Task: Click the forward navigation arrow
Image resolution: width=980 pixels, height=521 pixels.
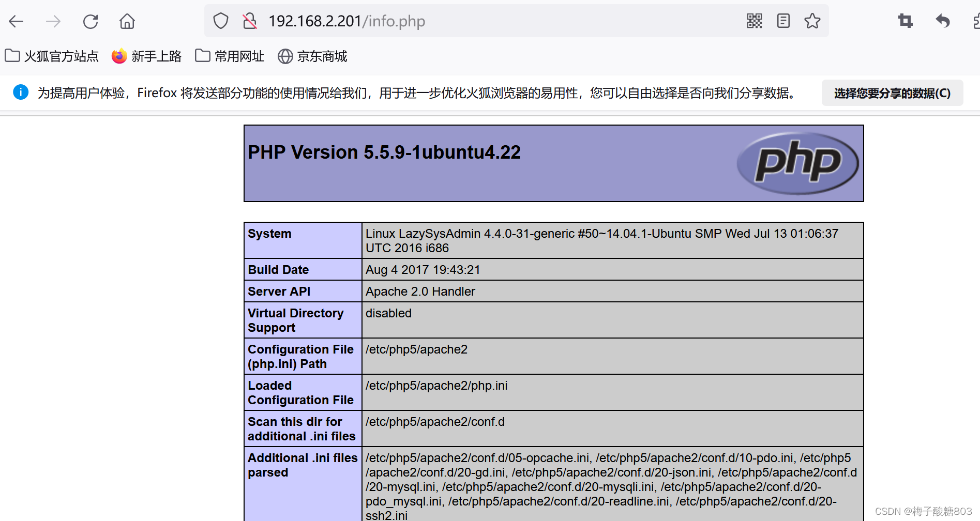Action: (53, 21)
